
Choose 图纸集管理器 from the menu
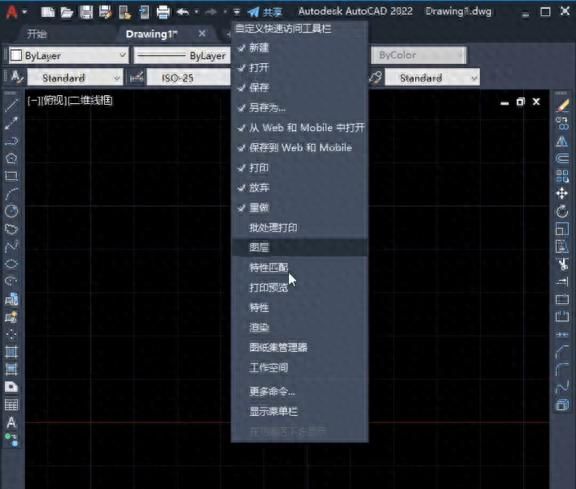tap(299, 348)
